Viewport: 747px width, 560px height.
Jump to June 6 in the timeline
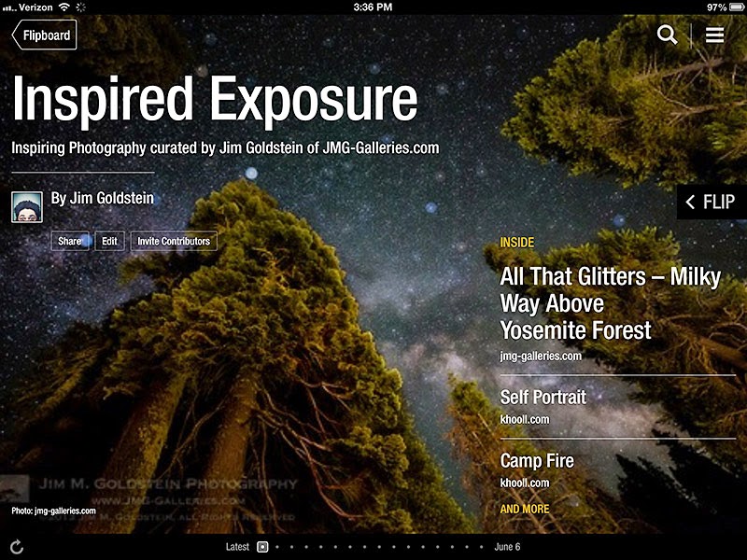pyautogui.click(x=507, y=547)
